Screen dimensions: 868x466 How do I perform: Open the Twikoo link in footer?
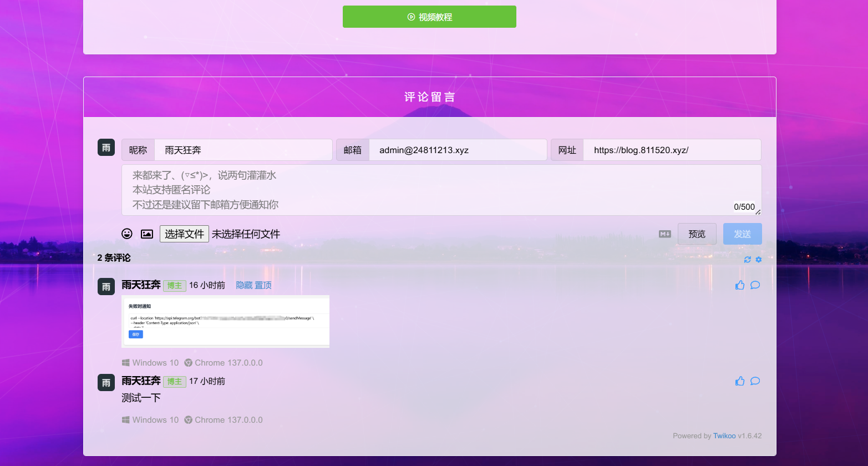click(724, 436)
